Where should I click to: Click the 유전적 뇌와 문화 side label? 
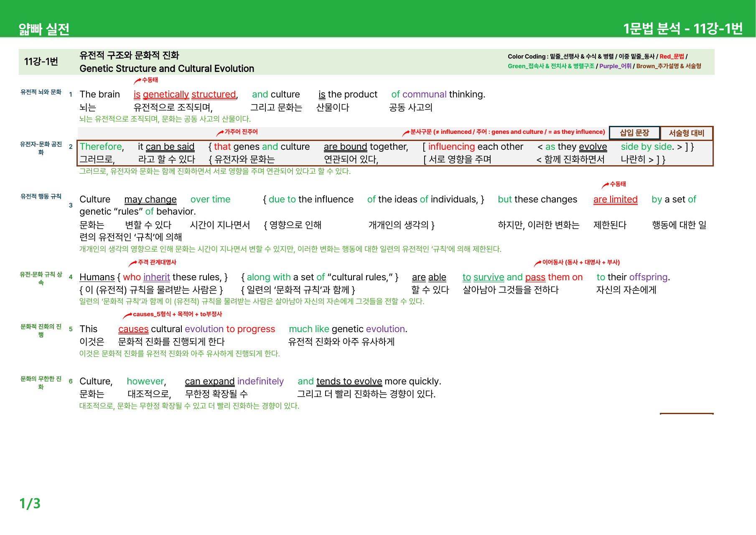click(x=41, y=92)
